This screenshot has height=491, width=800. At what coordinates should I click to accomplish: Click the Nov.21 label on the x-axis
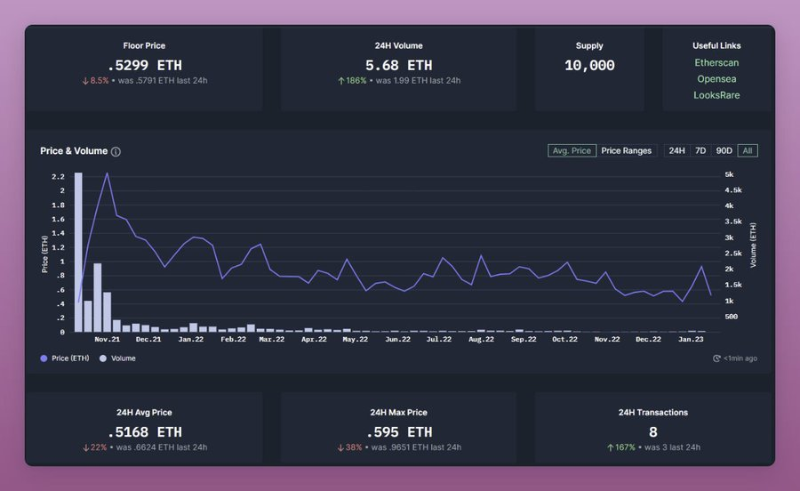(107, 339)
